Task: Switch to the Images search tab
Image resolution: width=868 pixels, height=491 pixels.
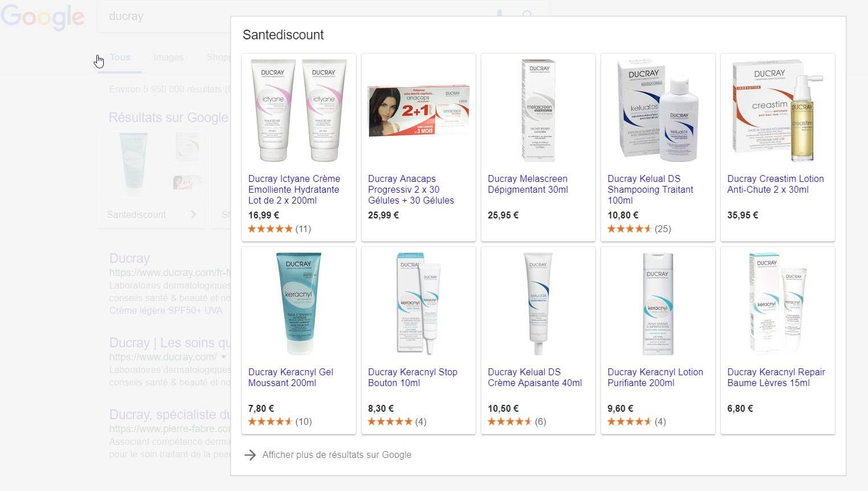Action: pos(169,58)
